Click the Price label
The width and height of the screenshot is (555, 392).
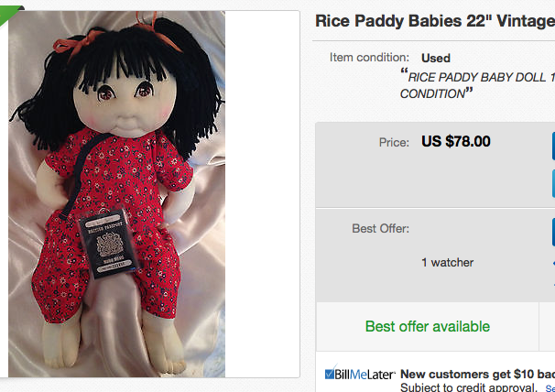tap(394, 142)
